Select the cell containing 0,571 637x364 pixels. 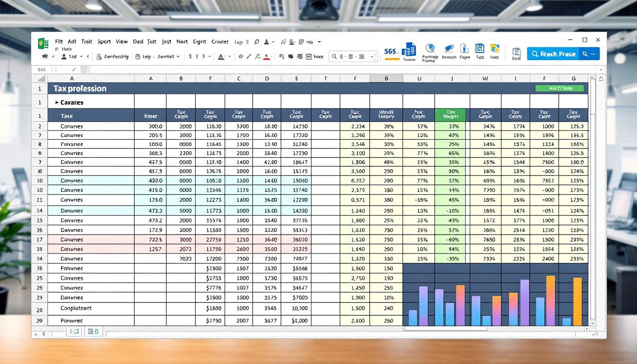(x=355, y=200)
